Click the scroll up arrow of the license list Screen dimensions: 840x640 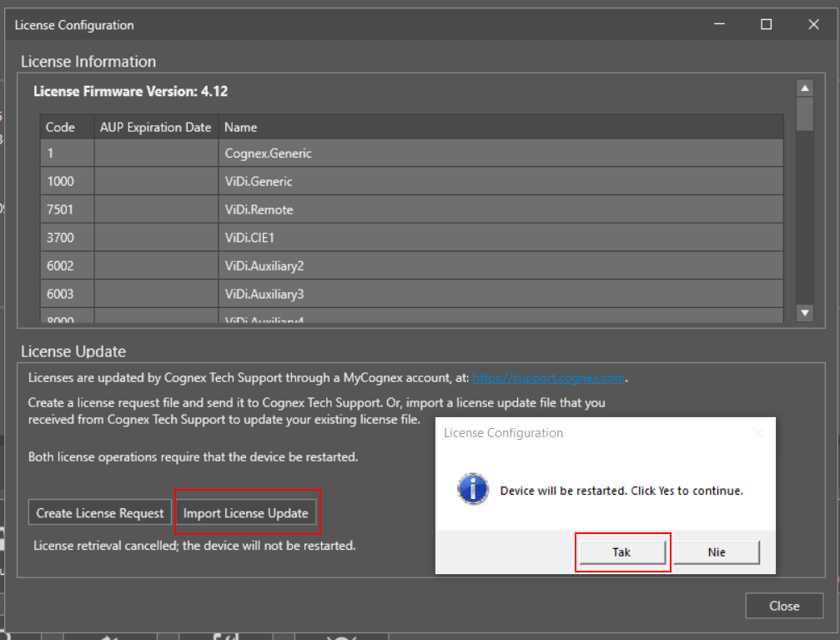point(804,87)
